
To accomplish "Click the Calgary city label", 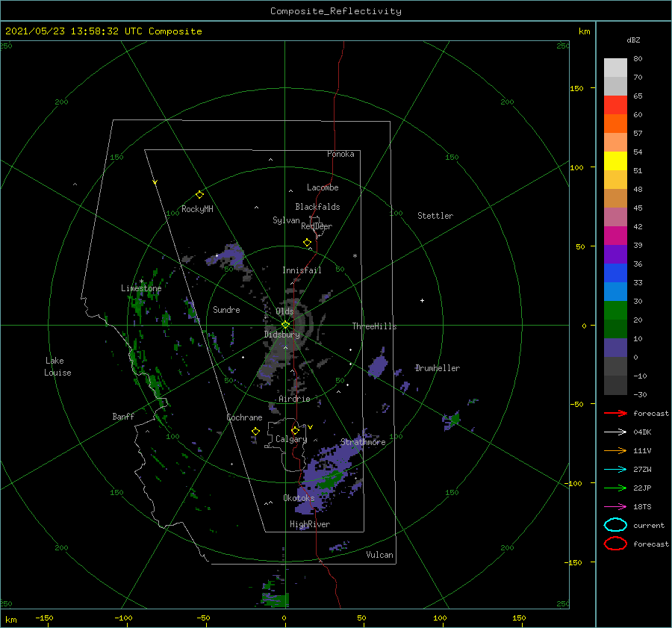I will pos(291,439).
